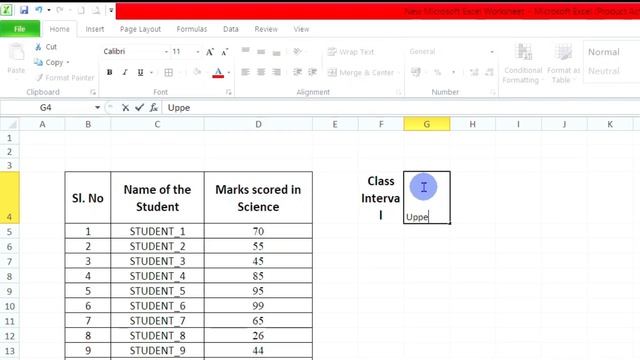
Task: Click Format as Table
Action: [563, 63]
